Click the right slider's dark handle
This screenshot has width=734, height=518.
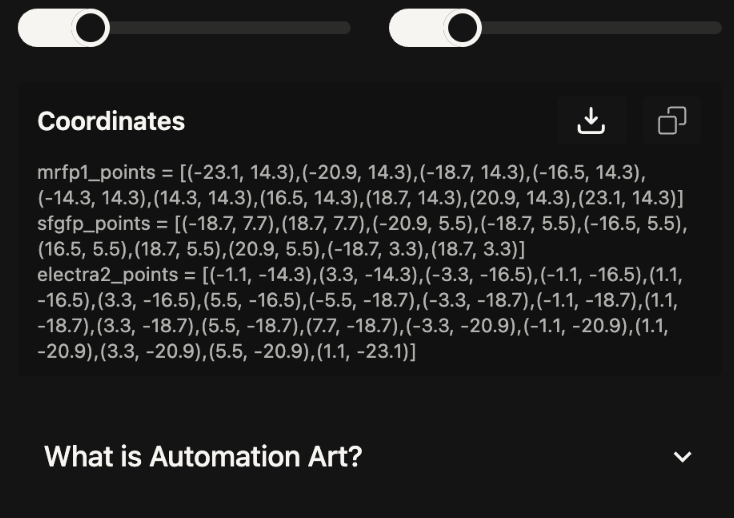click(x=462, y=28)
